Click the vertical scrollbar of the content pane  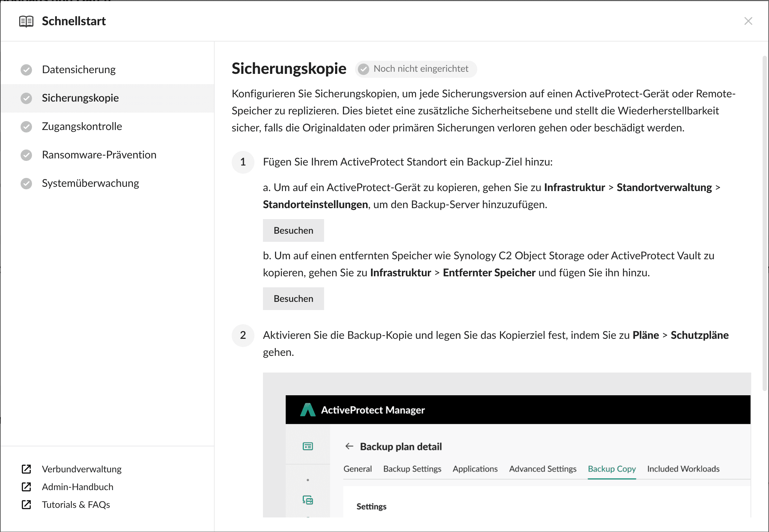click(x=765, y=223)
